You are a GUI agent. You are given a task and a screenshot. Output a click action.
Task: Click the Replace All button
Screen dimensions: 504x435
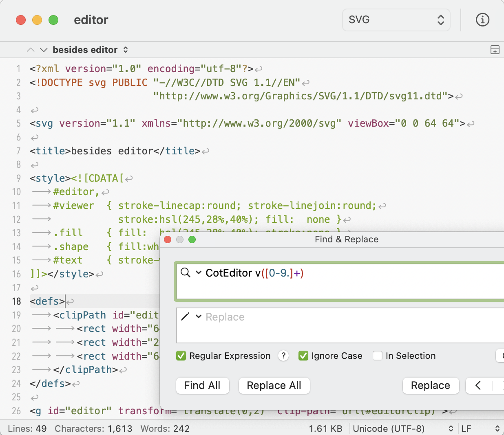point(274,385)
